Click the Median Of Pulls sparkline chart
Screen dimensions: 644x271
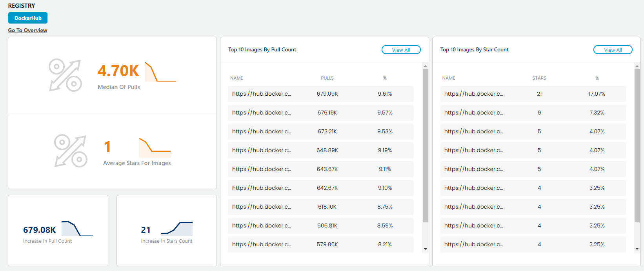(160, 72)
